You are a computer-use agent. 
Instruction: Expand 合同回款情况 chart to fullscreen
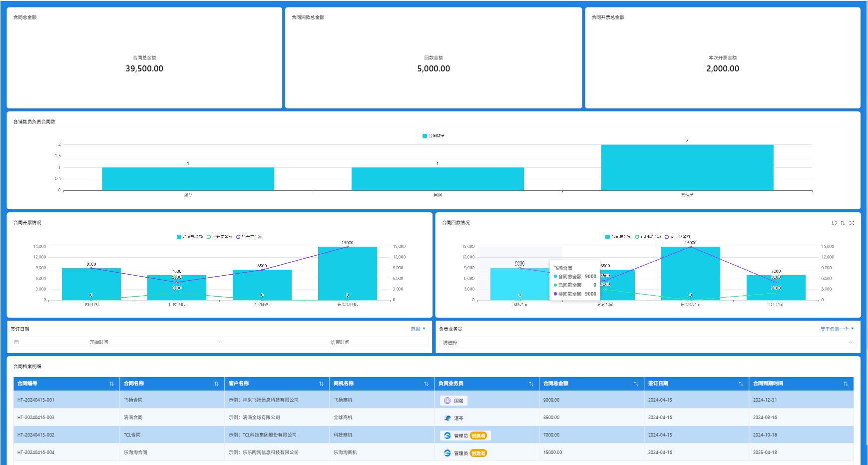click(x=852, y=223)
